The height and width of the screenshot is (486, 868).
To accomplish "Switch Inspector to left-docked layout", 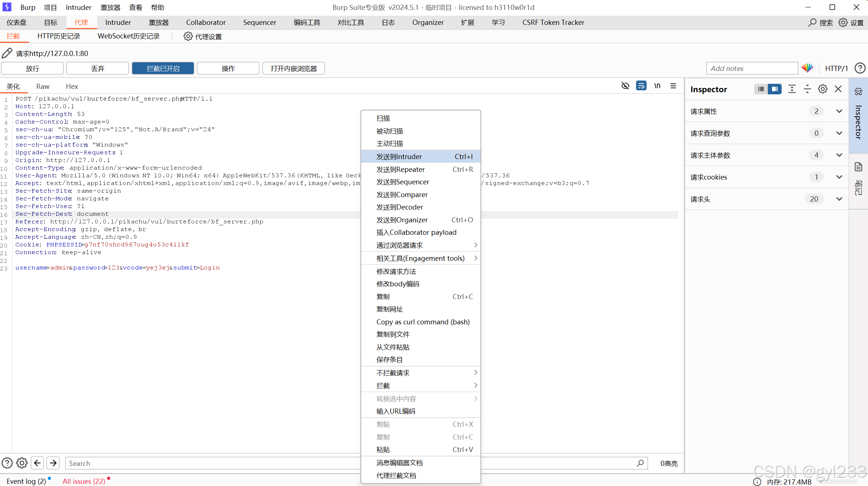I will [x=761, y=89].
